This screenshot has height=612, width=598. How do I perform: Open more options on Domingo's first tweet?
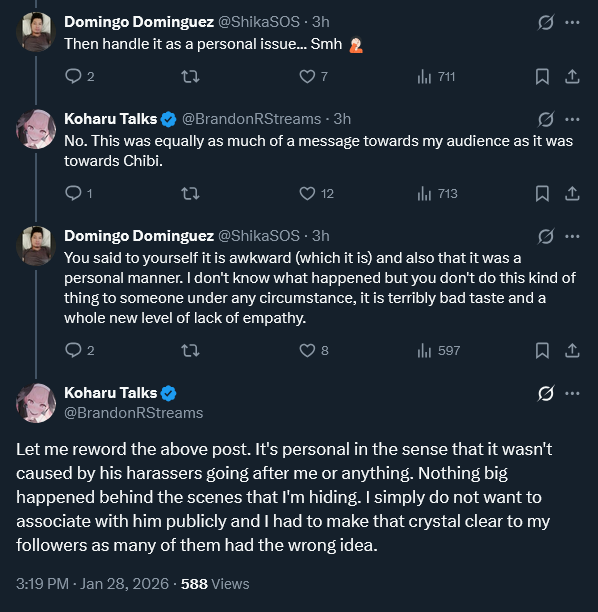572,22
